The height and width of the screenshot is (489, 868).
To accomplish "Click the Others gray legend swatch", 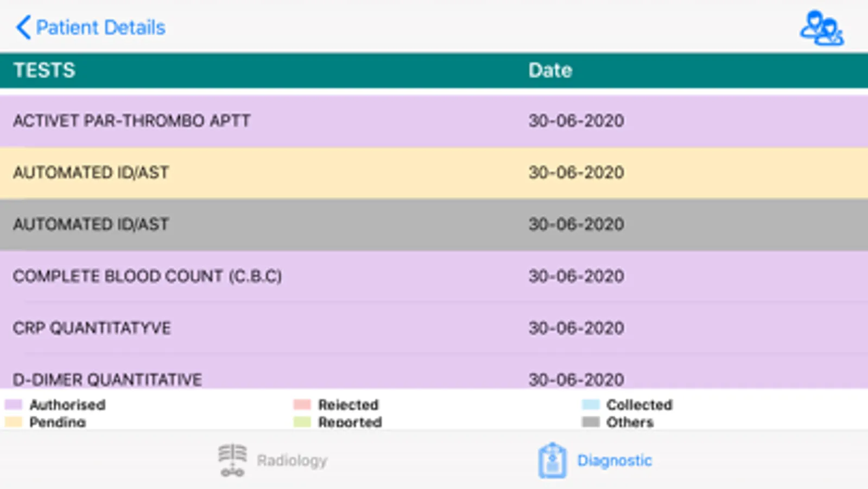I will pos(590,422).
